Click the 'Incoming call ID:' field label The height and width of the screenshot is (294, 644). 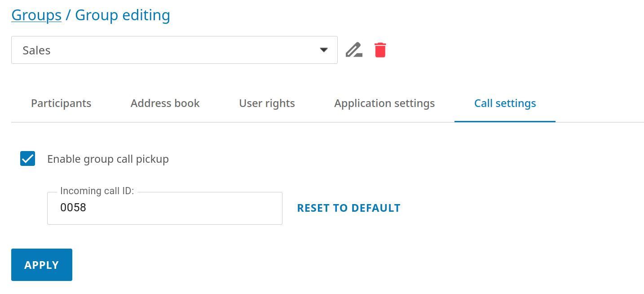click(97, 191)
